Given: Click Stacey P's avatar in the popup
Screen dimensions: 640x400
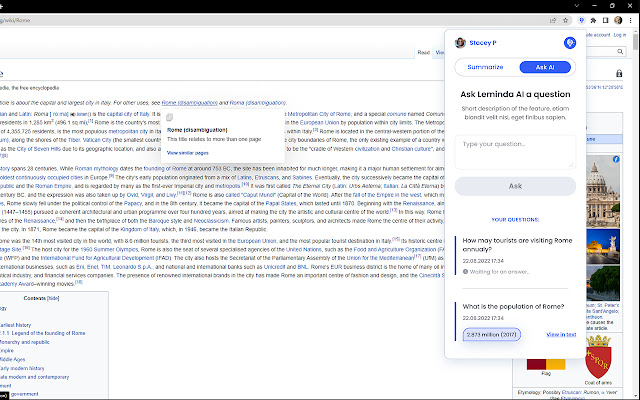Looking at the screenshot, I should click(460, 43).
